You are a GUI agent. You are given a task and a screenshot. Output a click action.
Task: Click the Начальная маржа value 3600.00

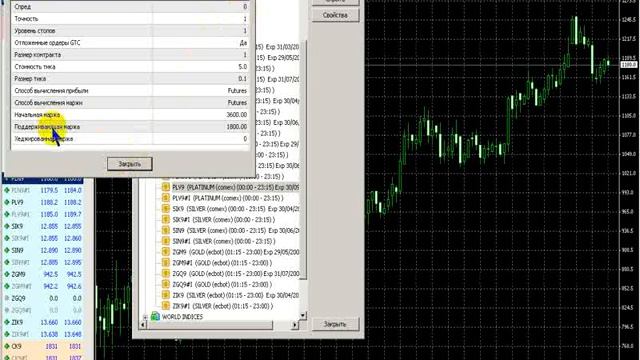(237, 115)
